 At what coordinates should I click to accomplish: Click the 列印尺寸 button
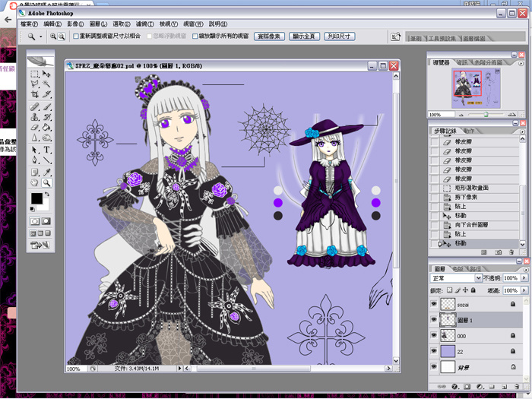pyautogui.click(x=339, y=36)
